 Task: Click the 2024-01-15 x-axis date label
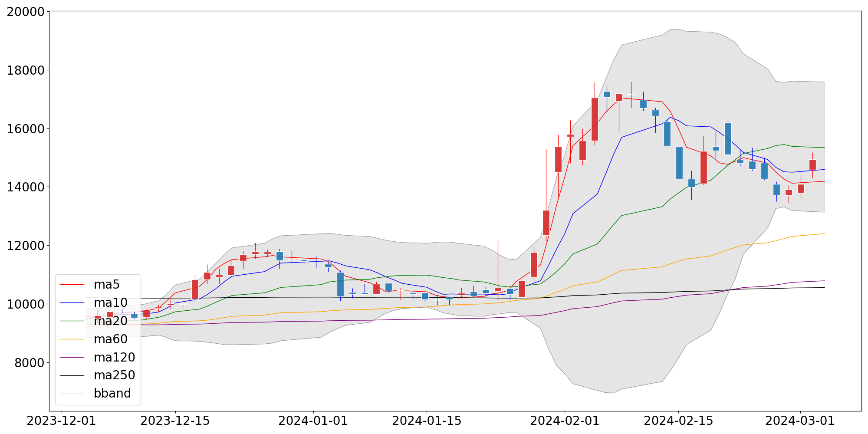click(427, 421)
